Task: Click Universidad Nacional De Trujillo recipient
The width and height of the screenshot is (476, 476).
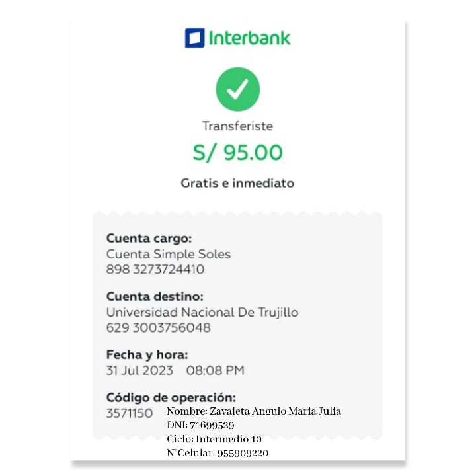Action: 202,312
